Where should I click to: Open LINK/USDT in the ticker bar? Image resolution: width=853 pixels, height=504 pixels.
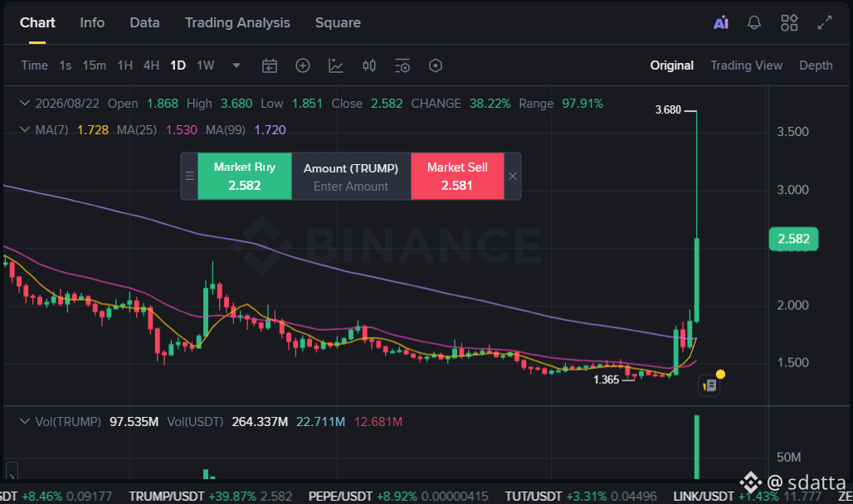747,497
